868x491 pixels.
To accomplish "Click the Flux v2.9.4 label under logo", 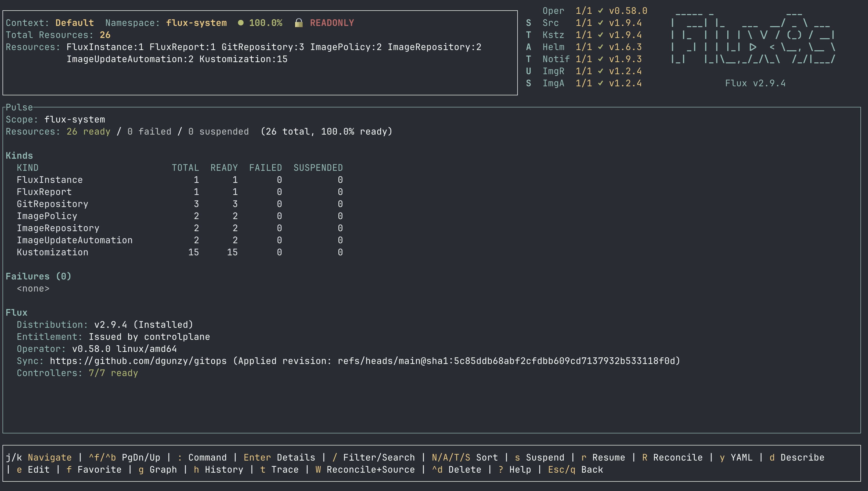I will tap(755, 83).
